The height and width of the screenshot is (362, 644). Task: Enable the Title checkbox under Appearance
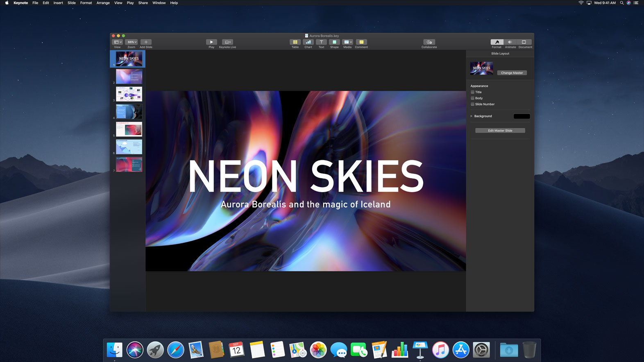pos(472,92)
